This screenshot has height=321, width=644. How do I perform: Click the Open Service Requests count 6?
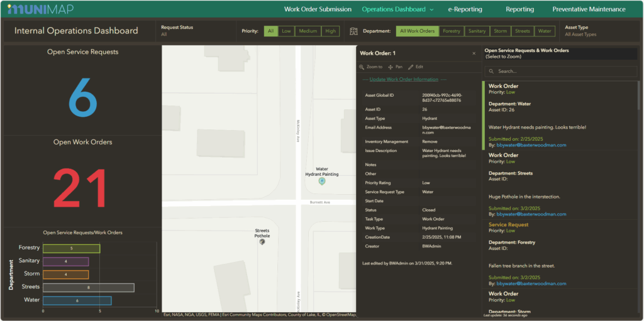click(x=82, y=99)
